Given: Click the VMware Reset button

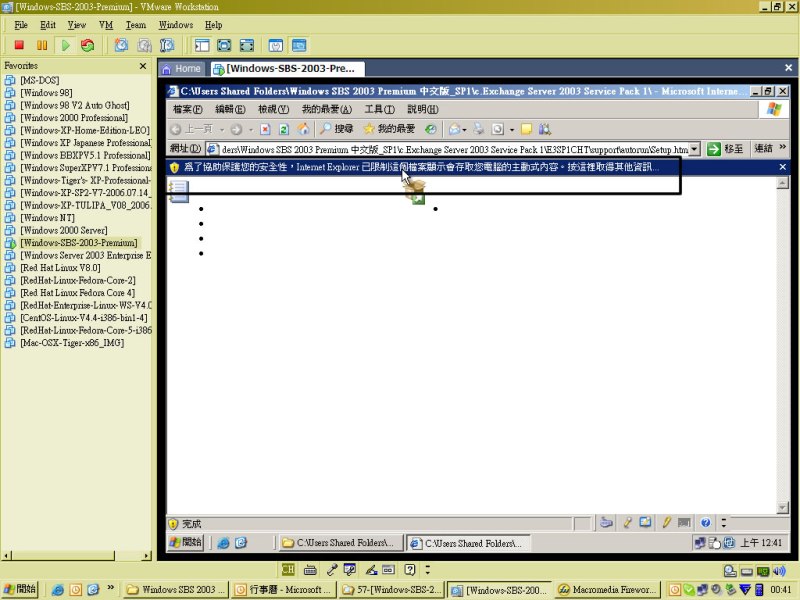Looking at the screenshot, I should (x=88, y=45).
